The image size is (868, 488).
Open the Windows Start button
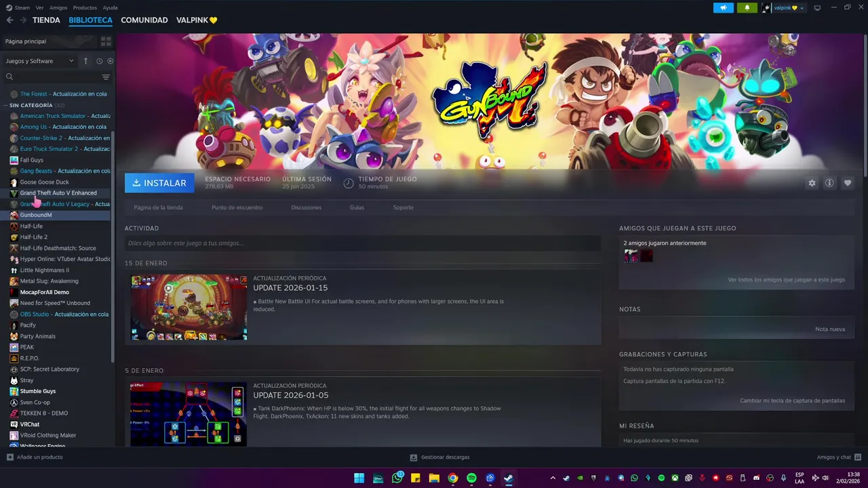[359, 478]
